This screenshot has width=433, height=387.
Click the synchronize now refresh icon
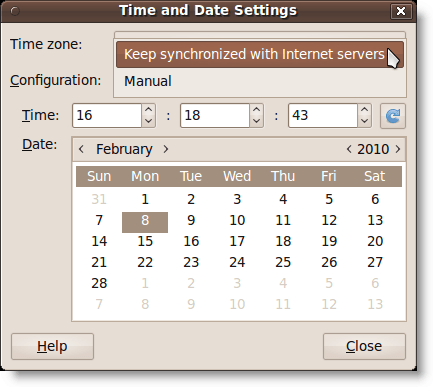click(393, 116)
